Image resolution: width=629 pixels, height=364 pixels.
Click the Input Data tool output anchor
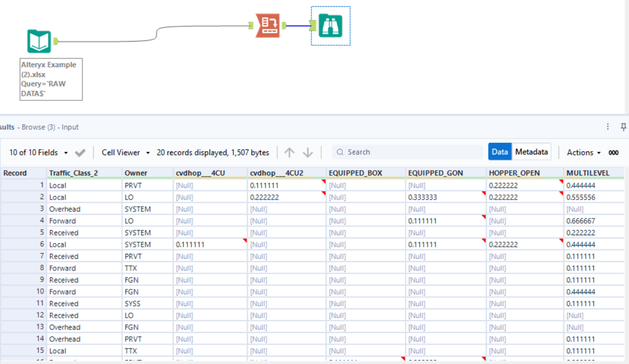coord(56,42)
